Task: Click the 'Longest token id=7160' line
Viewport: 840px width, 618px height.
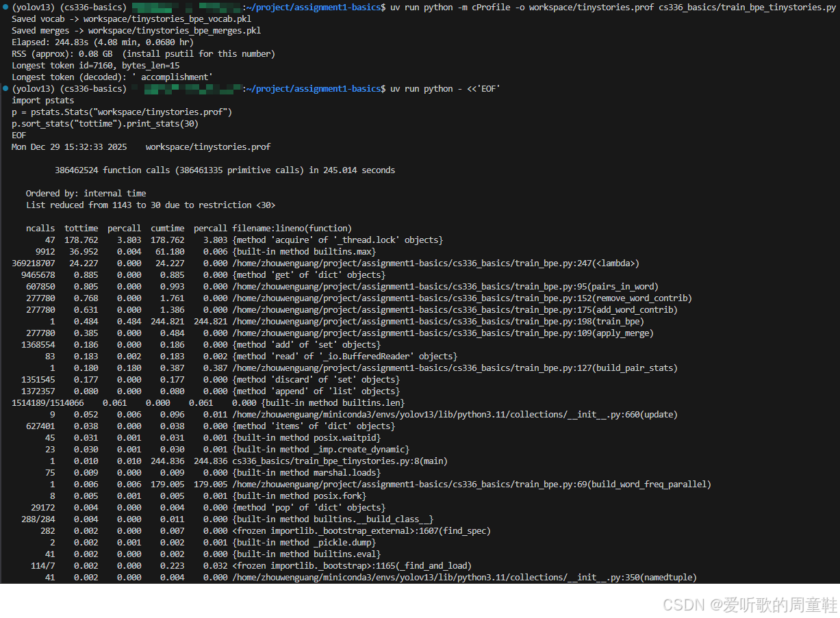Action: pyautogui.click(x=95, y=66)
